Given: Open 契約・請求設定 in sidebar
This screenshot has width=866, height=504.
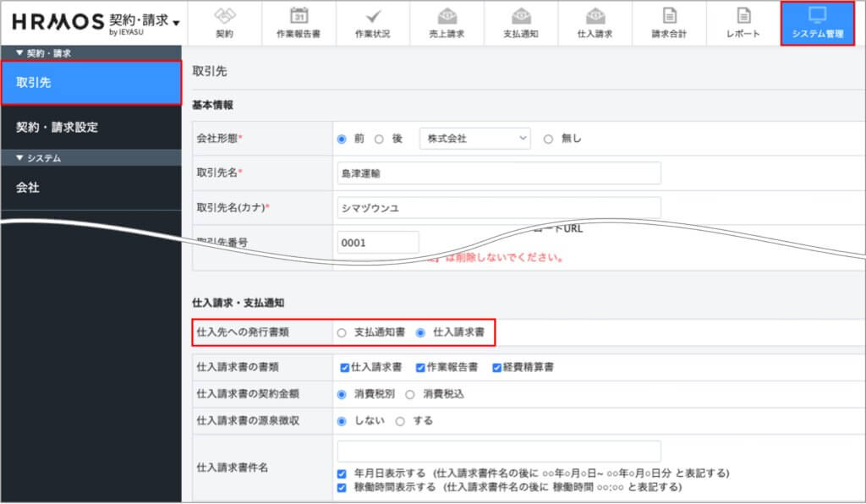Looking at the screenshot, I should click(x=58, y=127).
